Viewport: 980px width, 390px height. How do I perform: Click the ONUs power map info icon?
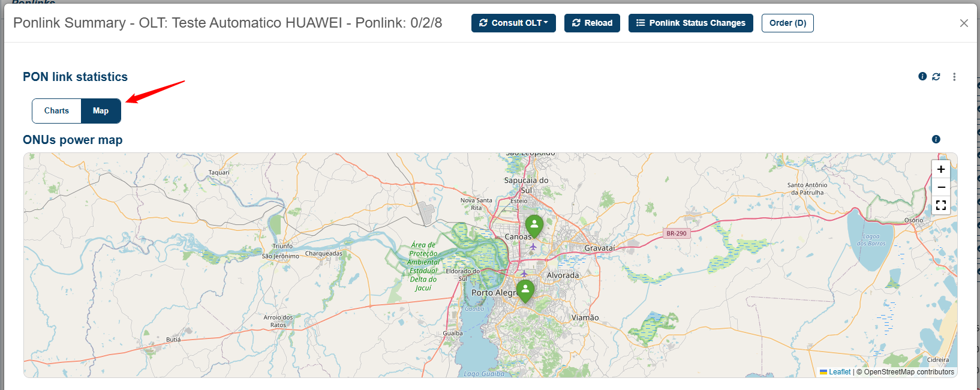(x=936, y=139)
